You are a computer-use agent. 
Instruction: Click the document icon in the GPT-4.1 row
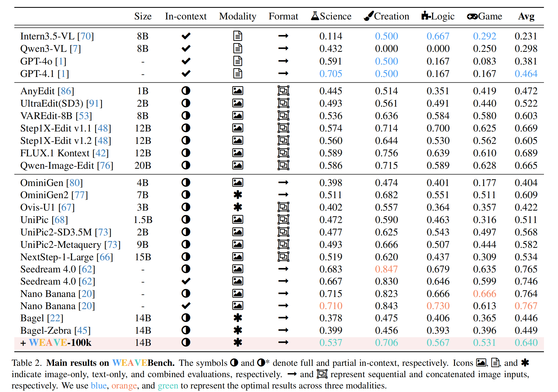coord(238,73)
